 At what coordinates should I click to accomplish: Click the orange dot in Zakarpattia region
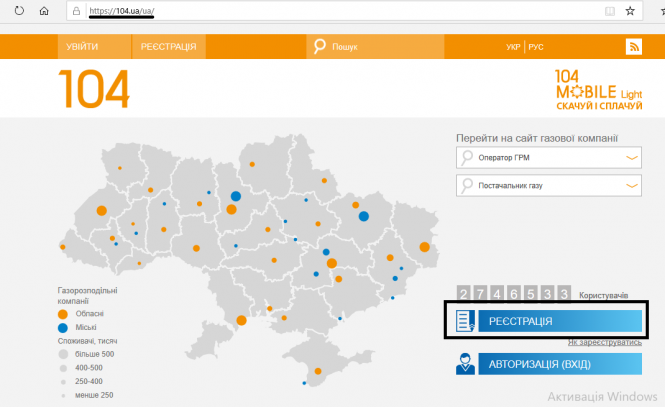(x=63, y=247)
